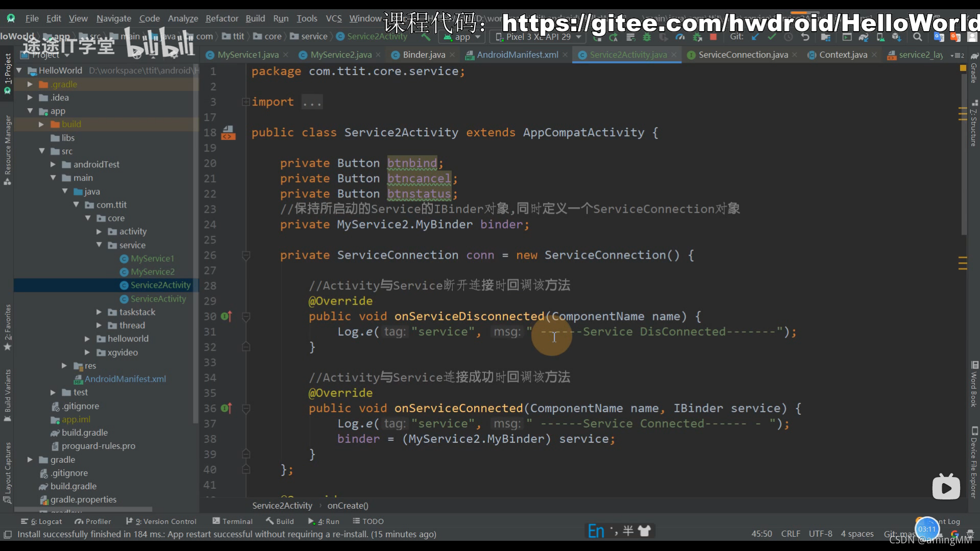Click the UTF-8 encoding status bar entry

(x=820, y=534)
